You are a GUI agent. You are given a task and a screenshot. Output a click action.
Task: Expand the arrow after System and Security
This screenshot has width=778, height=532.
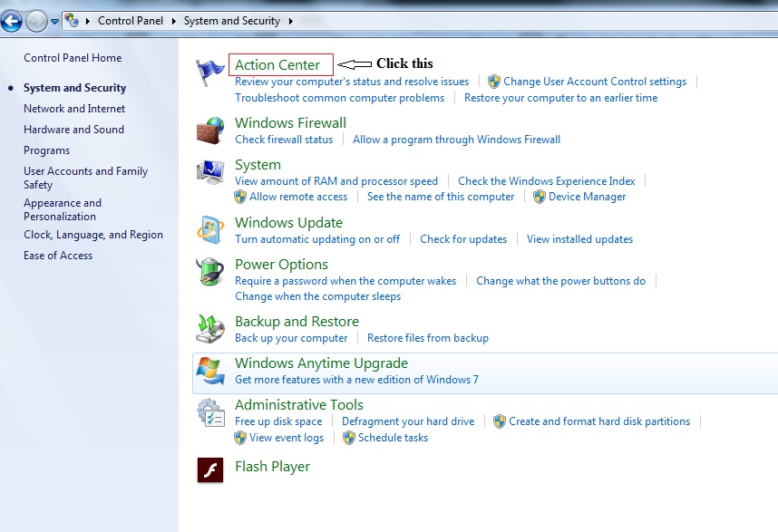(290, 21)
